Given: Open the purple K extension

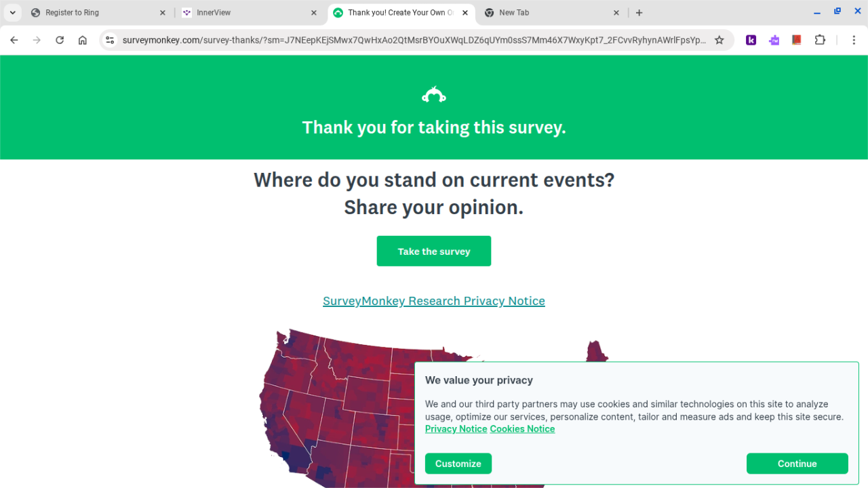Looking at the screenshot, I should click(x=751, y=40).
